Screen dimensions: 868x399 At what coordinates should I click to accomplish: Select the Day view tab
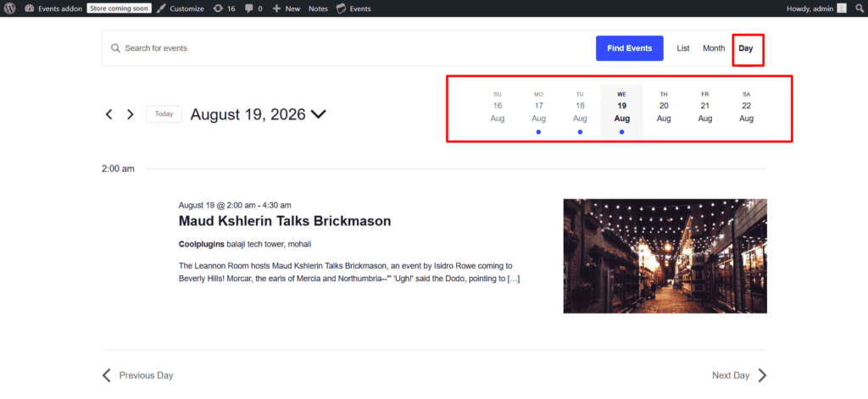746,48
